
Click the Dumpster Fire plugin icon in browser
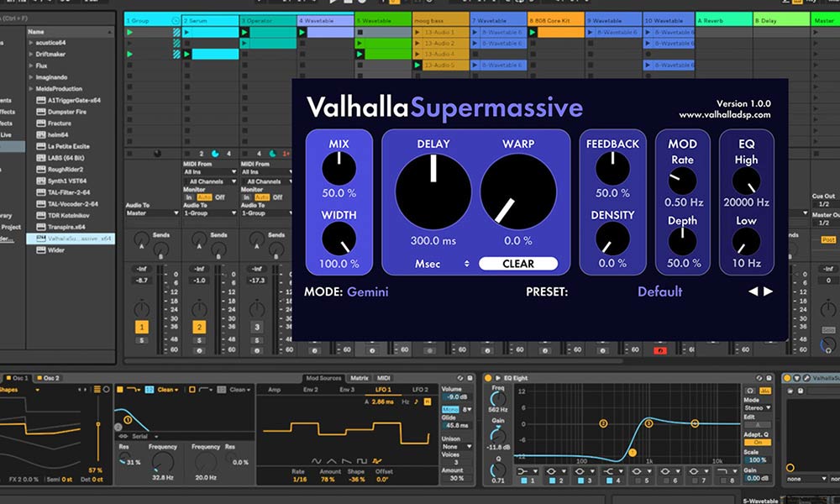point(42,113)
